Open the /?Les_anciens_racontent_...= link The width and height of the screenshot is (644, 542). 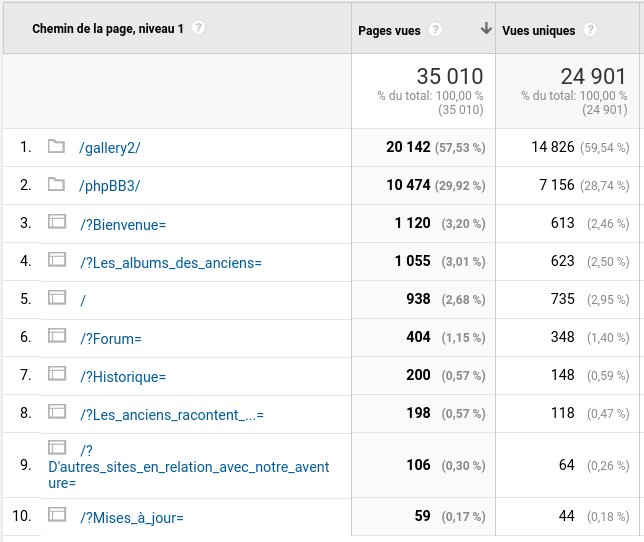pyautogui.click(x=171, y=414)
